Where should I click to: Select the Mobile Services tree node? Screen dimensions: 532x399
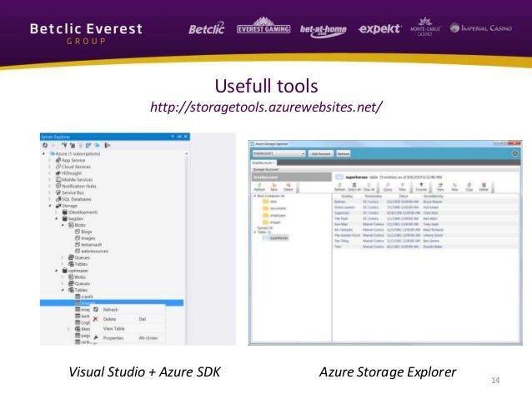pos(74,179)
